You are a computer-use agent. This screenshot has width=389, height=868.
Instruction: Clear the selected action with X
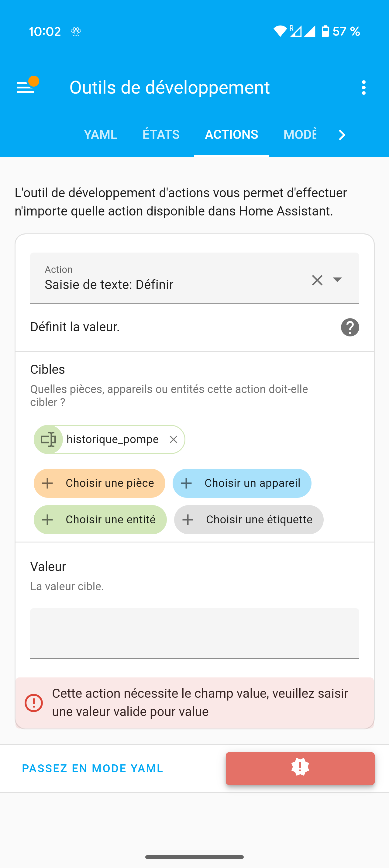(x=317, y=280)
